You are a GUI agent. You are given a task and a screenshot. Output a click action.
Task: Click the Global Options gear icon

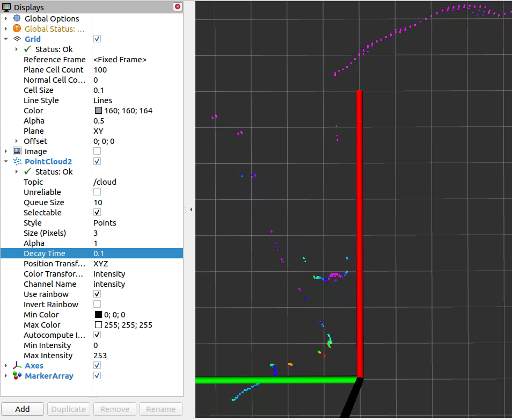[x=17, y=19]
